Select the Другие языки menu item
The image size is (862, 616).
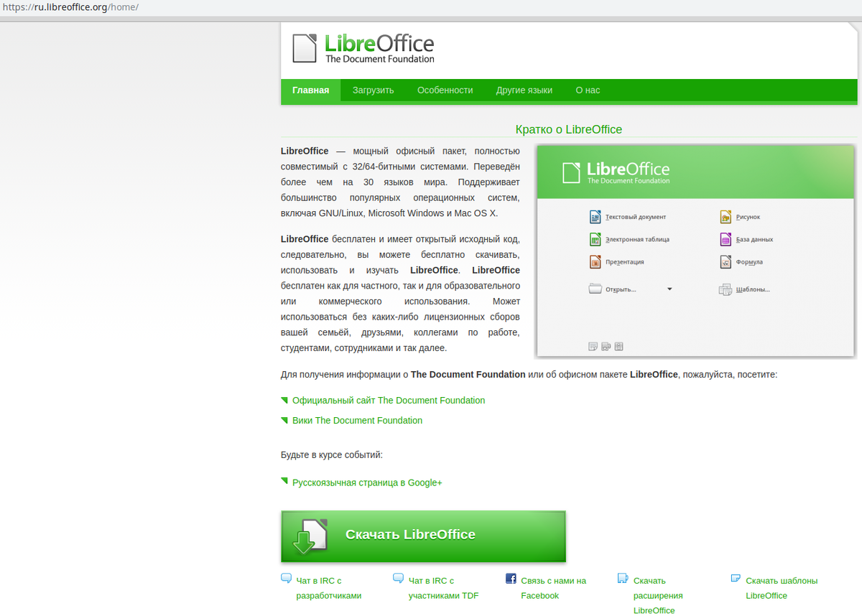pos(524,90)
